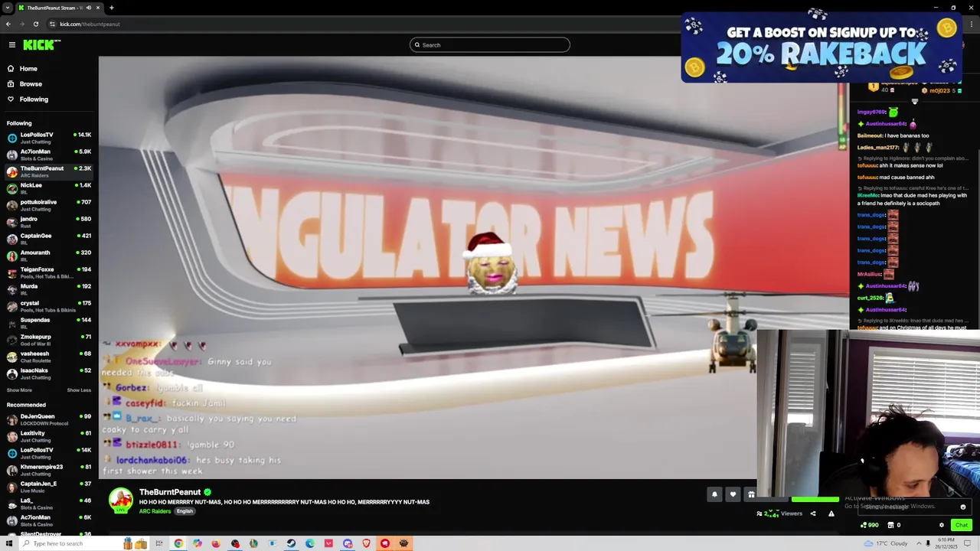
Task: Click the green Chat send button
Action: pos(962,525)
